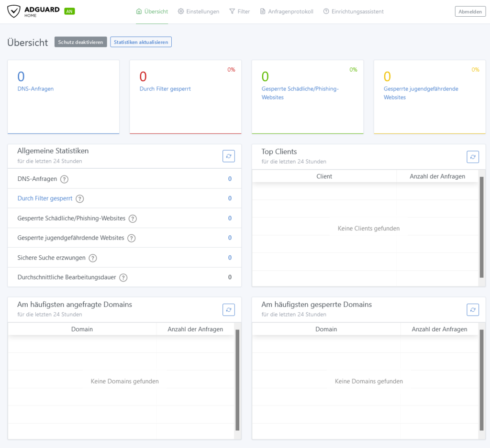Refresh the Top Clients panel
Image resolution: width=490 pixels, height=448 pixels.
[473, 157]
